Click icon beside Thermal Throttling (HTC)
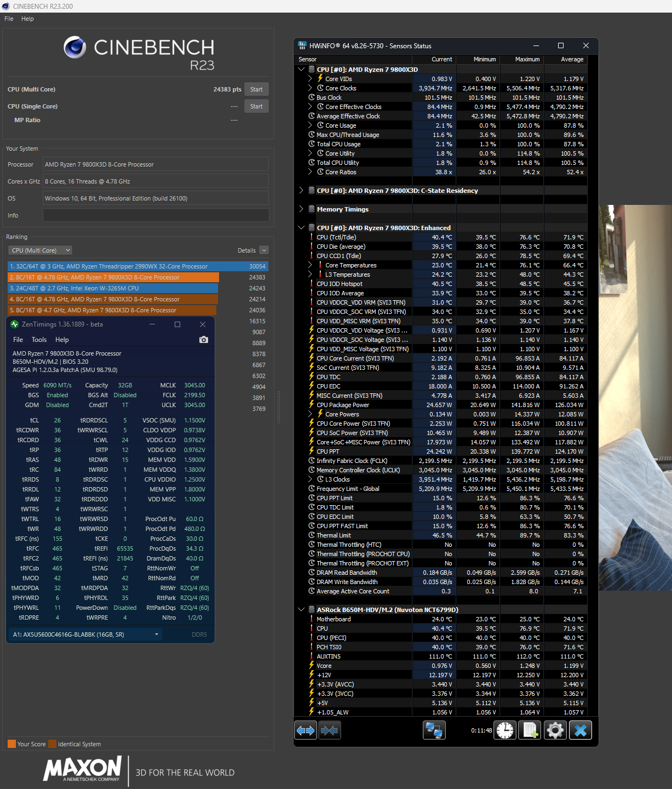 [312, 545]
